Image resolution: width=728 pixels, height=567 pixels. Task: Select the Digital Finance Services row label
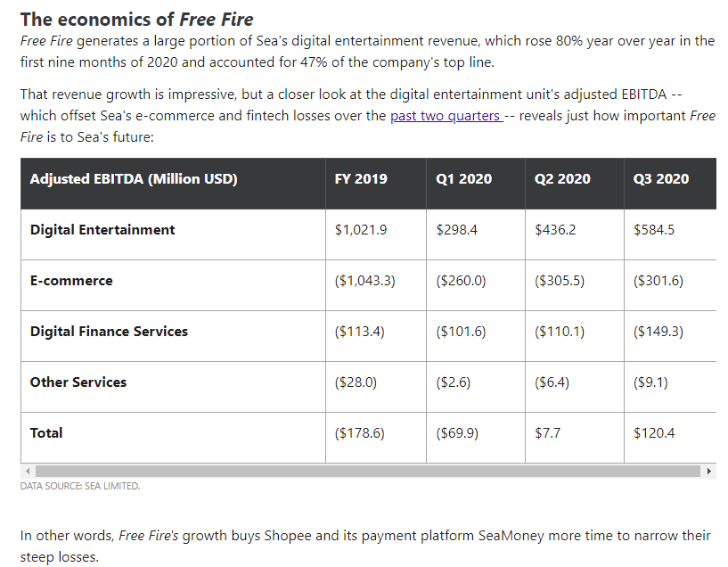(109, 331)
